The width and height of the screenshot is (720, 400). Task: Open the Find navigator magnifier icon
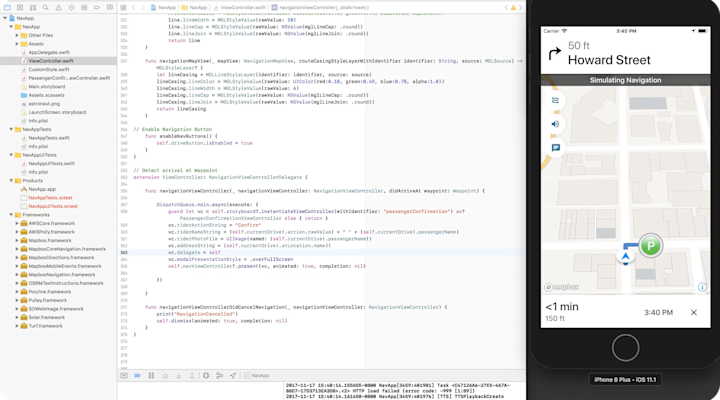point(45,7)
